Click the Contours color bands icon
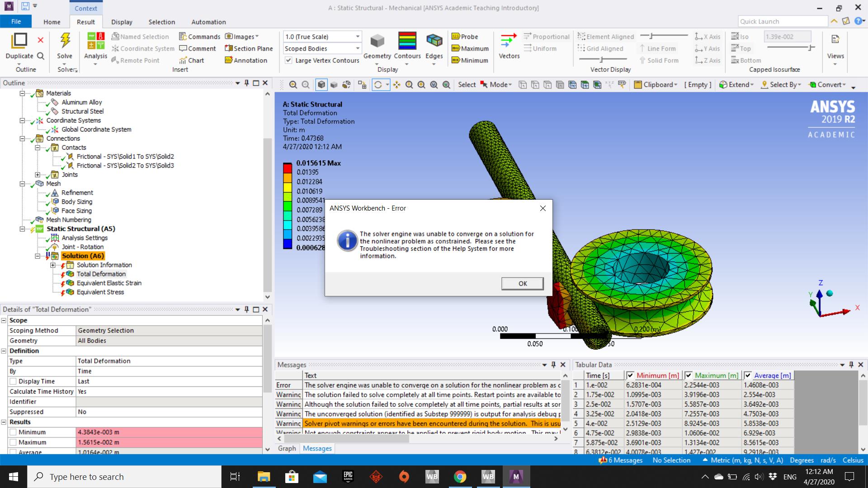This screenshot has width=868, height=488. [x=407, y=40]
